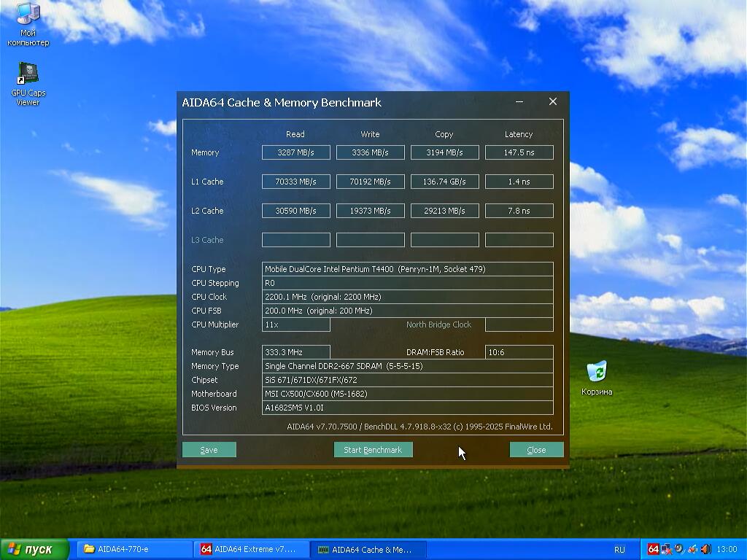The image size is (747, 560).
Task: Click the AIDA64 tray icon
Action: point(653,549)
